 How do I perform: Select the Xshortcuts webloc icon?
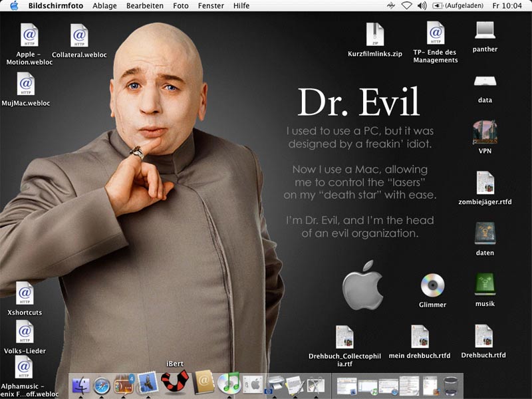[25, 293]
